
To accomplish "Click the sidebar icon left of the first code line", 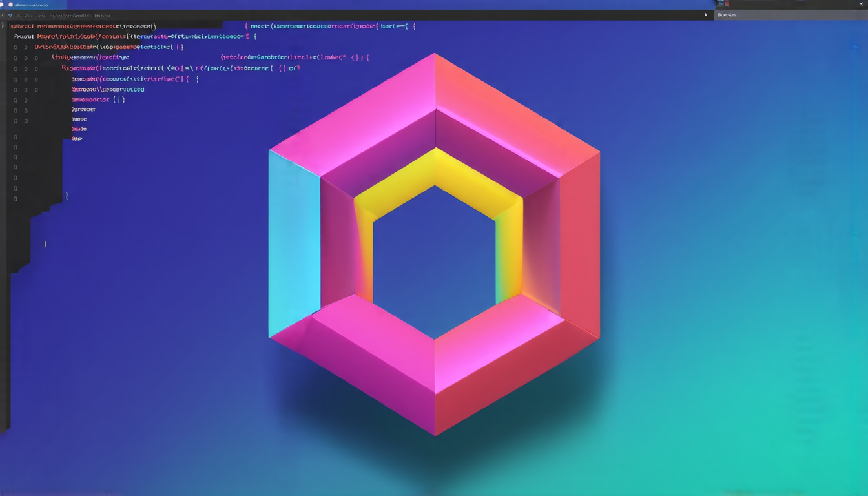I will [3, 26].
